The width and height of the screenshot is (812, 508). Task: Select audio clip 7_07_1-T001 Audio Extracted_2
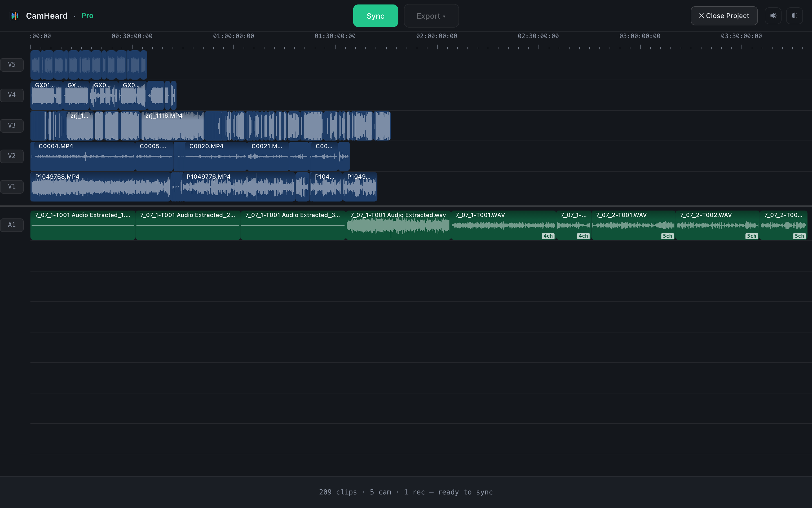pos(188,225)
